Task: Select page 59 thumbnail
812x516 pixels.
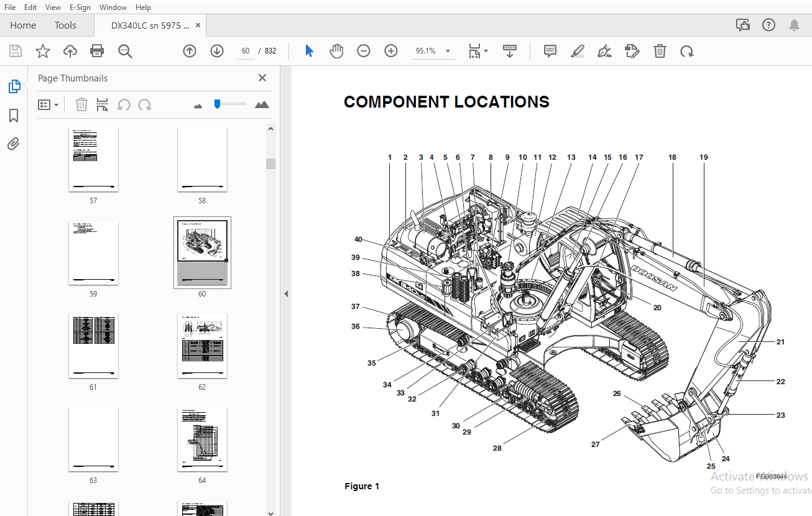Action: (93, 253)
